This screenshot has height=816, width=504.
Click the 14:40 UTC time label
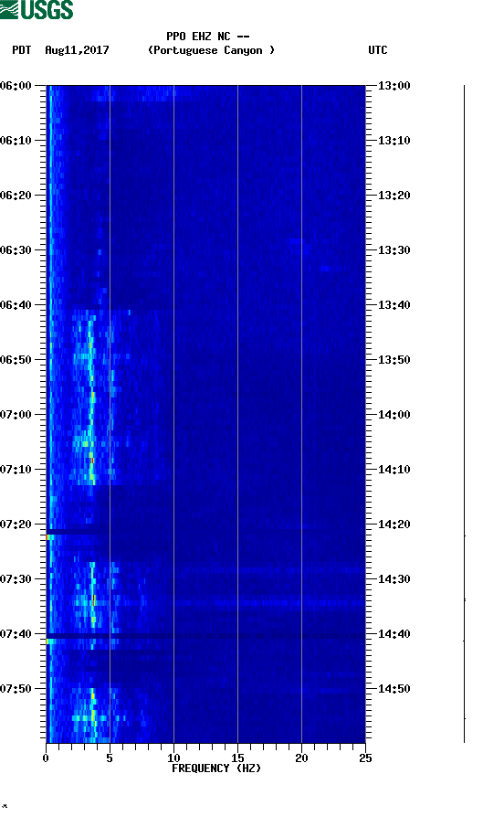(x=394, y=633)
